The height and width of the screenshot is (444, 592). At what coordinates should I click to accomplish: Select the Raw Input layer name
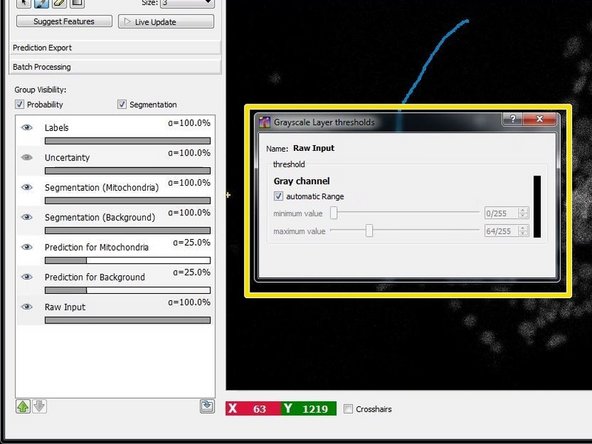click(65, 307)
